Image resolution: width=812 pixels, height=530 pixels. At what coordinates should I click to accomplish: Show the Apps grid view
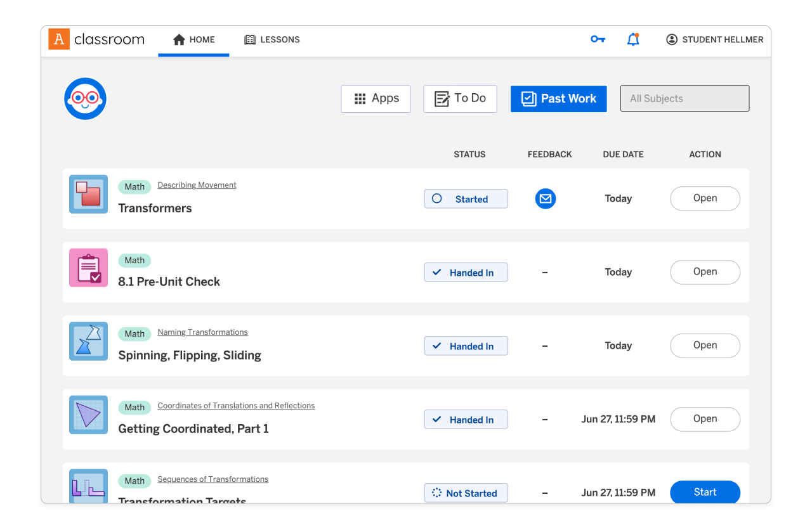tap(376, 99)
